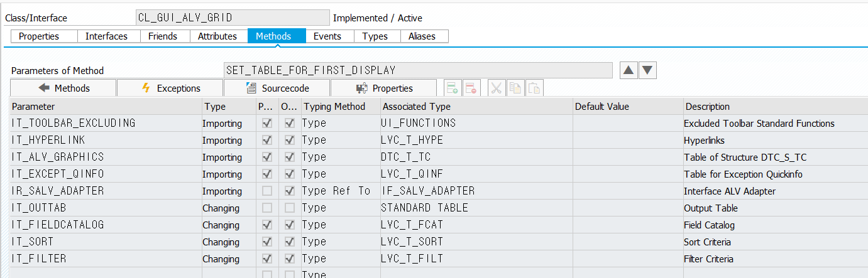
Task: Toggle pass-by-value checkbox for IT_SORT
Action: click(267, 242)
